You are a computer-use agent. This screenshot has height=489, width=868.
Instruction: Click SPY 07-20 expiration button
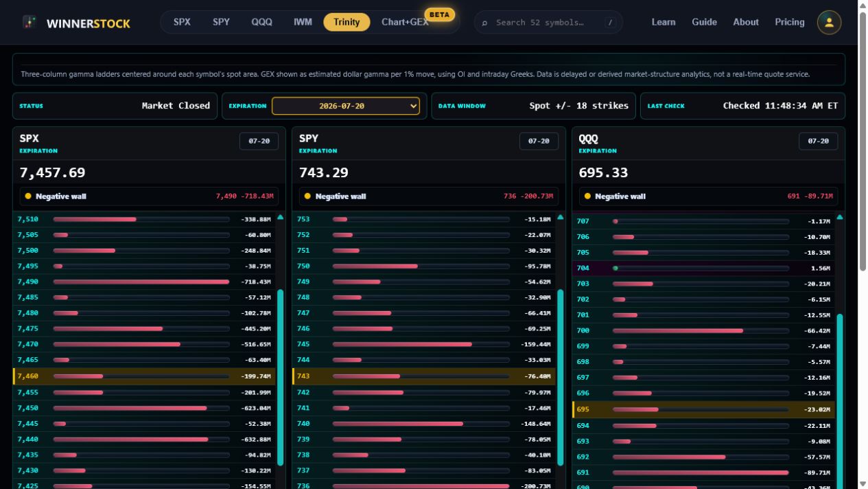tap(539, 141)
